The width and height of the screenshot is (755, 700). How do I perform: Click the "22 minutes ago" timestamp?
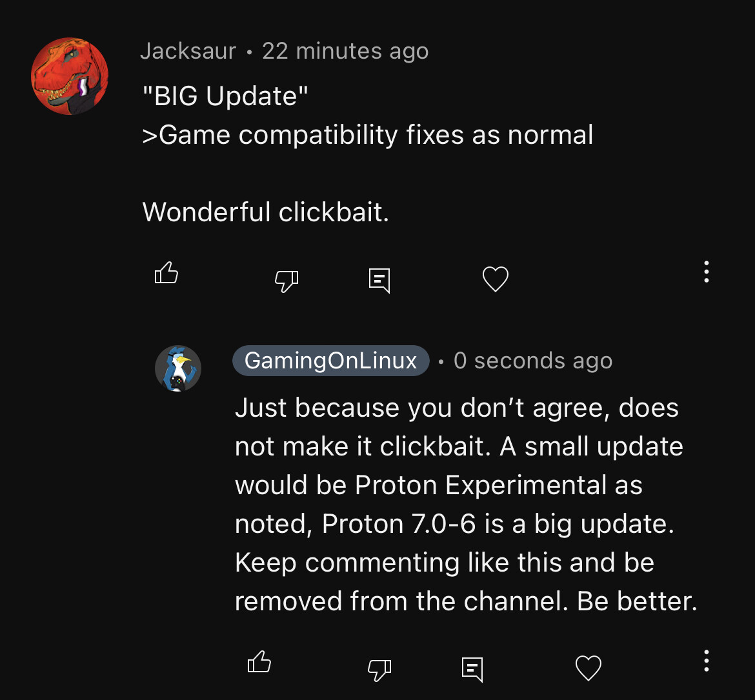coord(345,51)
